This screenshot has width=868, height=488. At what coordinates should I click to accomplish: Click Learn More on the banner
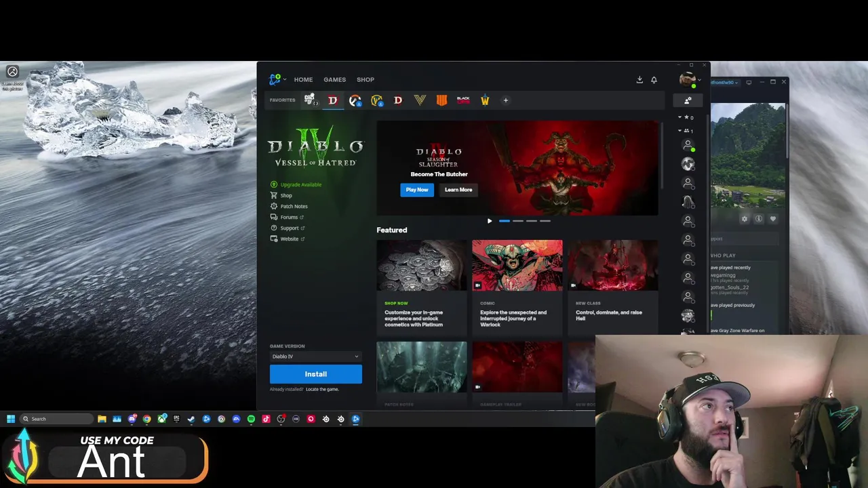(x=458, y=190)
